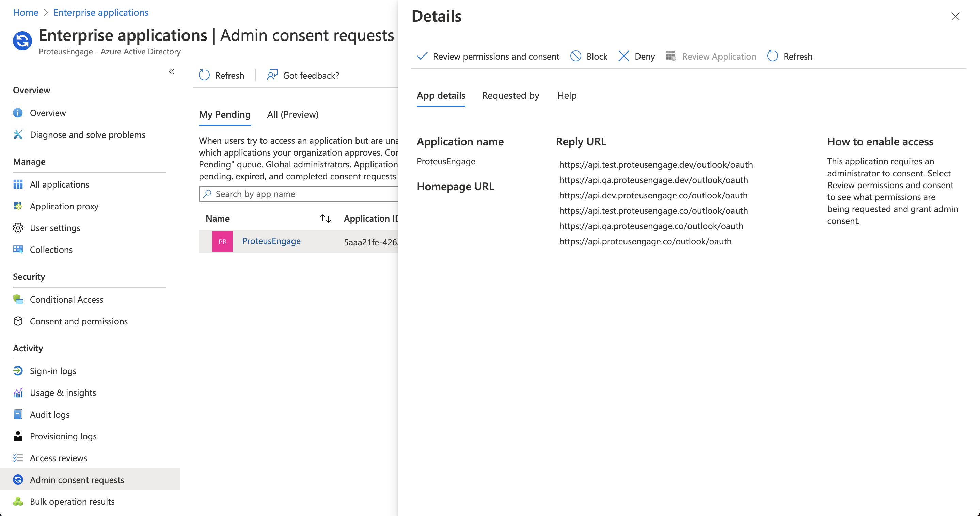
Task: Sort list by Name column arrows
Action: pyautogui.click(x=325, y=219)
